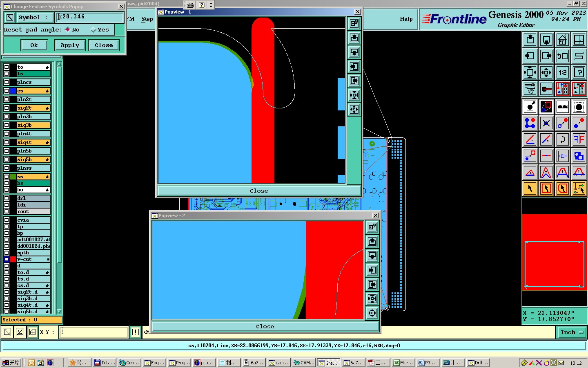588x368 pixels.
Task: Click the X Y coordinate input field
Action: pos(94,332)
